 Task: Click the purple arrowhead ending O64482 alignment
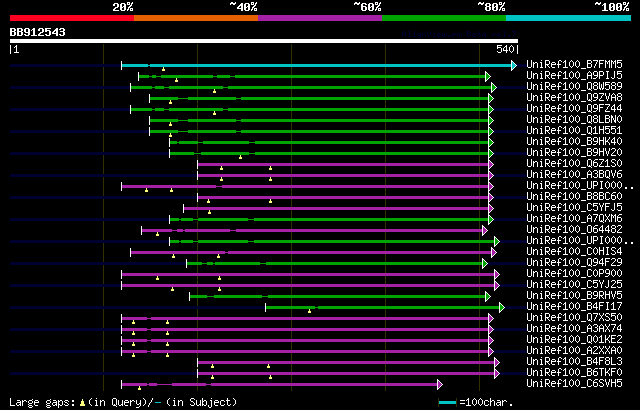coord(484,230)
